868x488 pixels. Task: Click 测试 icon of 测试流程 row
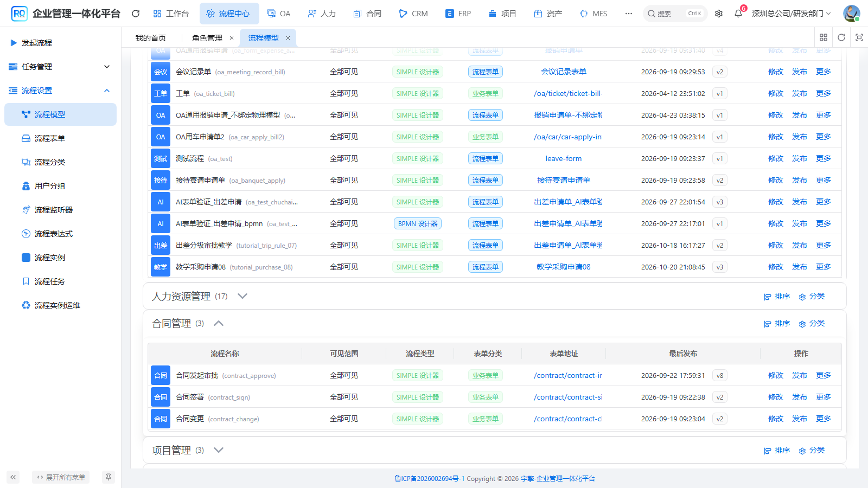pyautogui.click(x=161, y=158)
